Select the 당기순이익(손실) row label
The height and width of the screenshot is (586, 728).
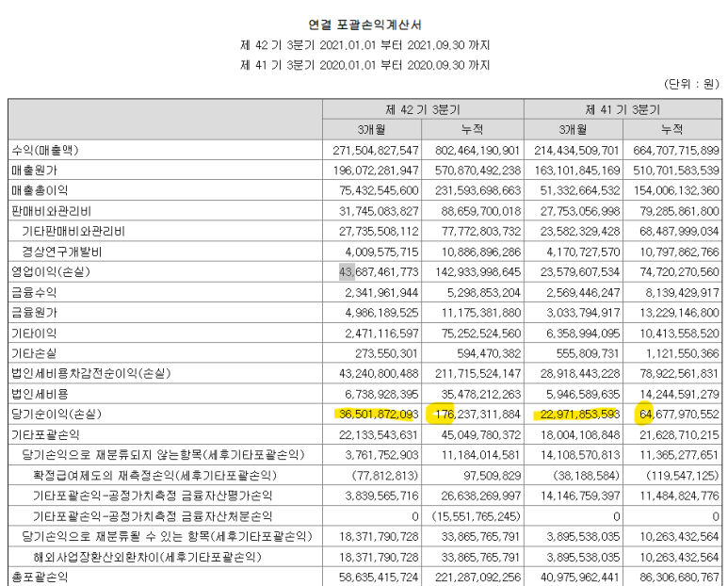(x=53, y=415)
